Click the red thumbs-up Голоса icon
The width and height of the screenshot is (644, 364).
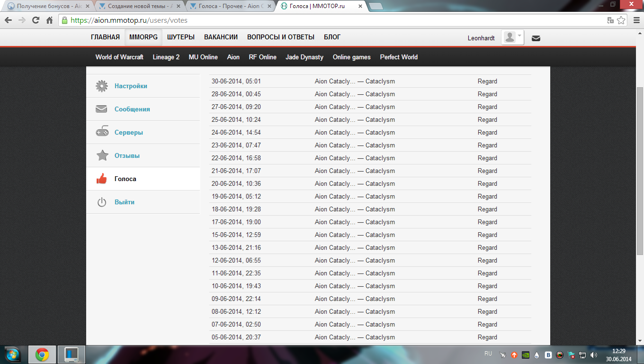pyautogui.click(x=101, y=179)
